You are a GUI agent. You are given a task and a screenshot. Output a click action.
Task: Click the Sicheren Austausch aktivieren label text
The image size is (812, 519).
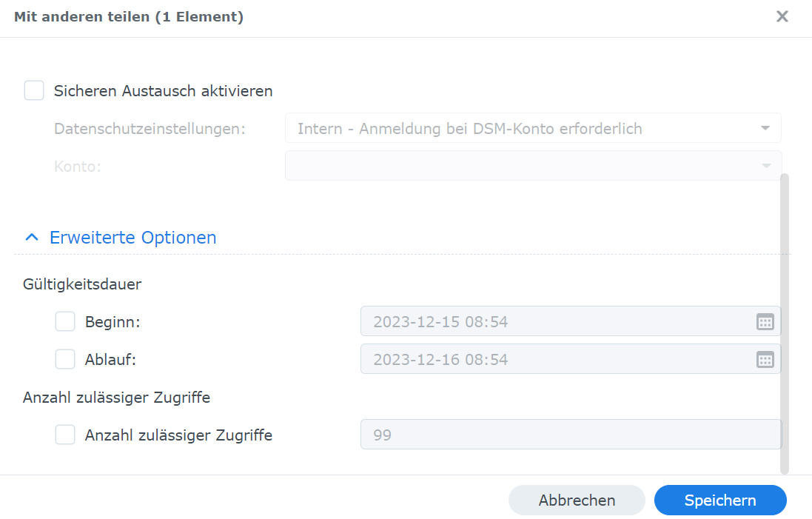(x=164, y=91)
